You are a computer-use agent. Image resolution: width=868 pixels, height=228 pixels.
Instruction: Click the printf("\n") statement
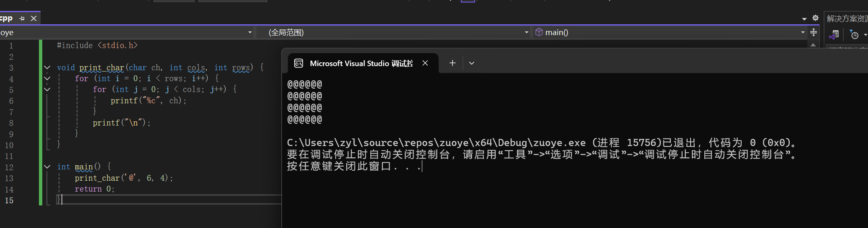[122, 123]
